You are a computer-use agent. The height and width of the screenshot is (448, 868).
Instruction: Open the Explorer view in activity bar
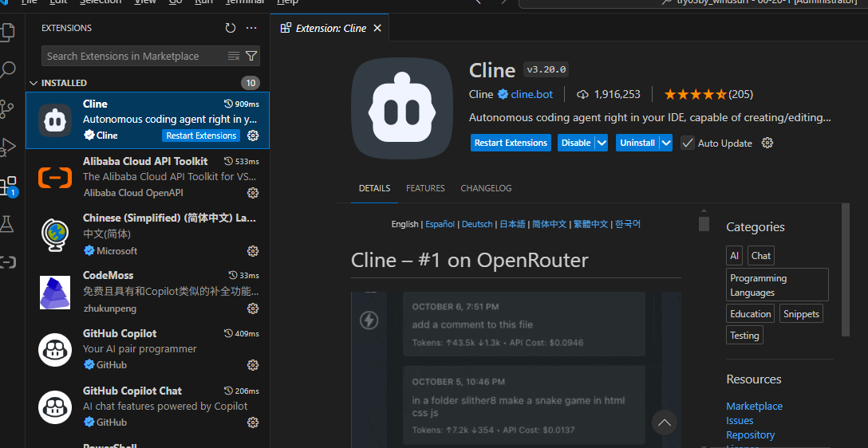coord(8,32)
